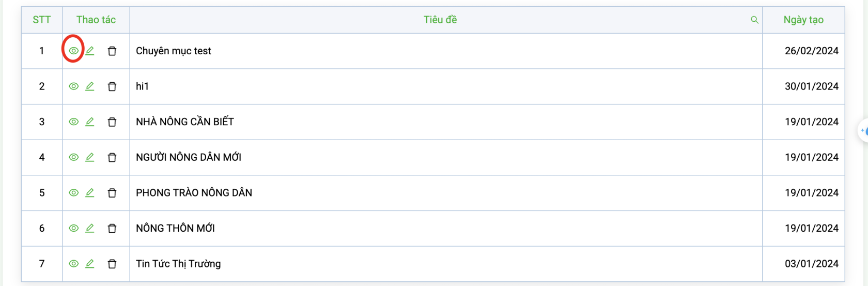Remove 'PHONG TRÀO NÔNG DÂN' with trash icon
This screenshot has height=286, width=868.
(112, 192)
